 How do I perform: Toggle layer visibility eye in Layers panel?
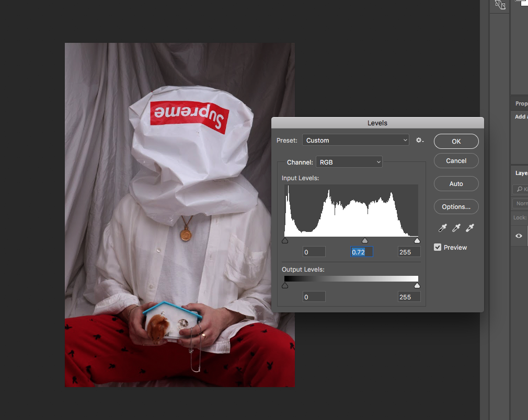pyautogui.click(x=519, y=236)
